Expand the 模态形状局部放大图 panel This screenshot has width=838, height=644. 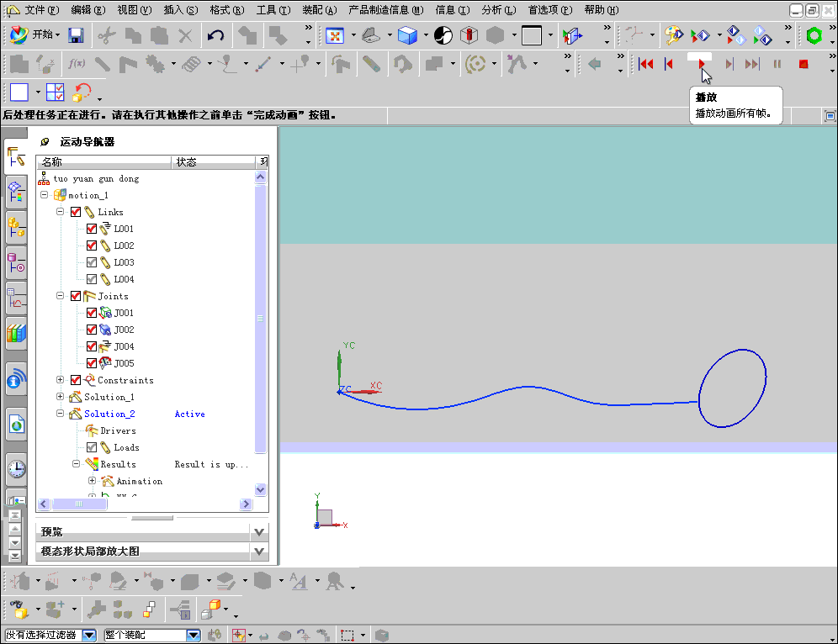click(x=258, y=551)
